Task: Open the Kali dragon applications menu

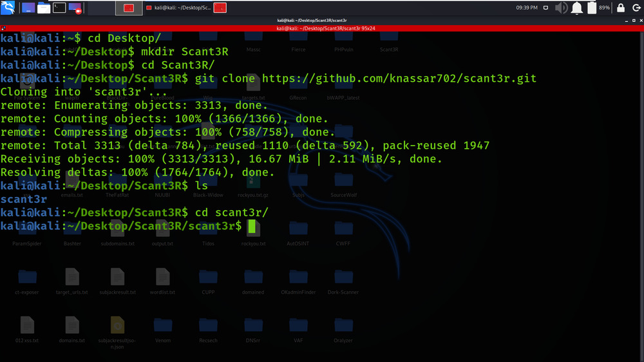Action: click(8, 7)
